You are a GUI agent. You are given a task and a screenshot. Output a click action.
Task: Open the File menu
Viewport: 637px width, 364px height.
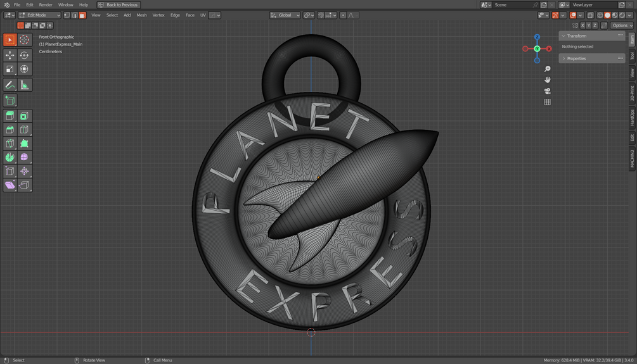17,5
